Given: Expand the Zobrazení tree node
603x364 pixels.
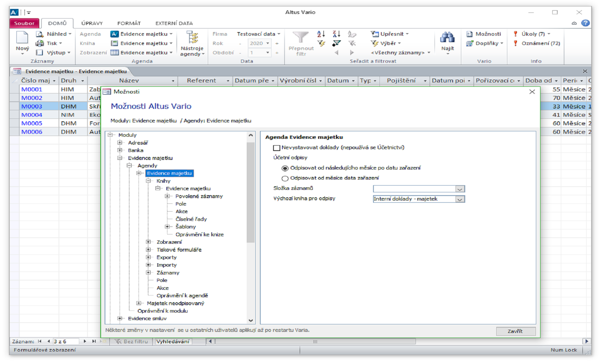Looking at the screenshot, I should (x=149, y=242).
